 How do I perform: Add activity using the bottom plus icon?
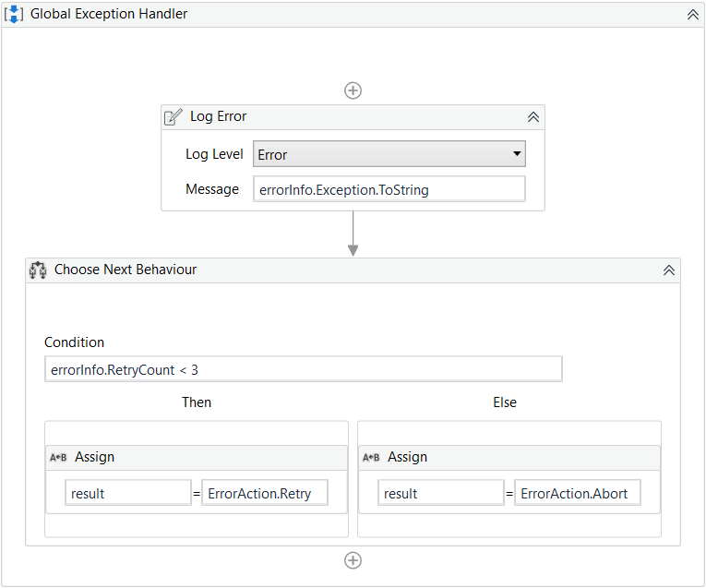(353, 560)
